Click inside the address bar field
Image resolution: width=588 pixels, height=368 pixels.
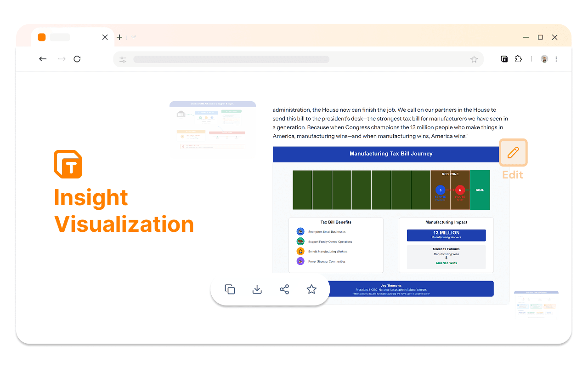[x=298, y=59]
